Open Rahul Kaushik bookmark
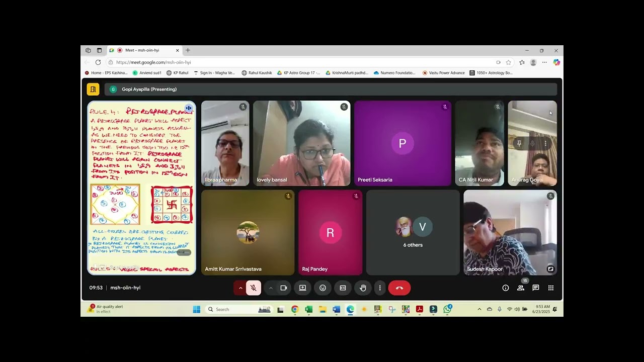This screenshot has height=362, width=644. tap(257, 73)
